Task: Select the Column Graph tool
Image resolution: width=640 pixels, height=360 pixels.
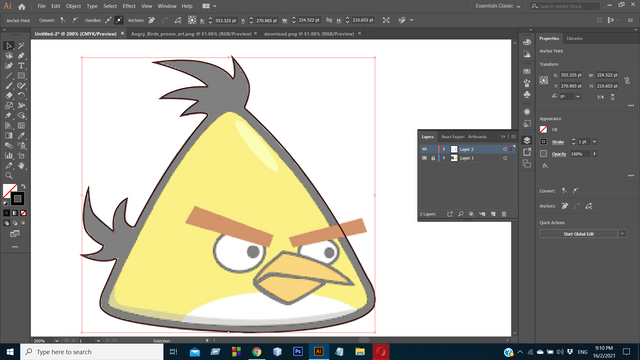Action: tap(9, 156)
